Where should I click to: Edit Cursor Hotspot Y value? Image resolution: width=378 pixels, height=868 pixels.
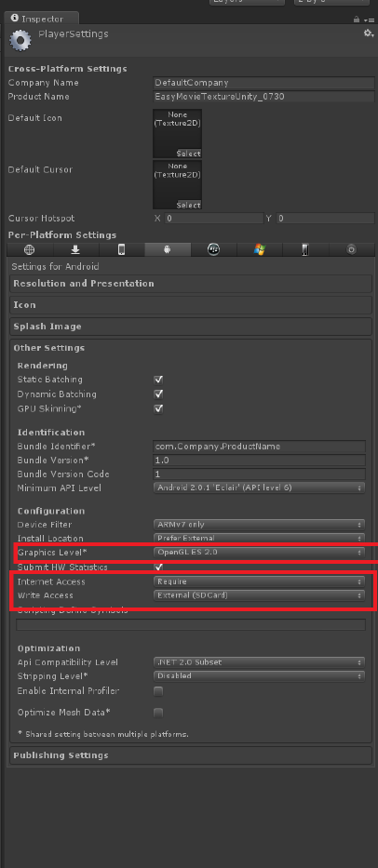pos(325,218)
